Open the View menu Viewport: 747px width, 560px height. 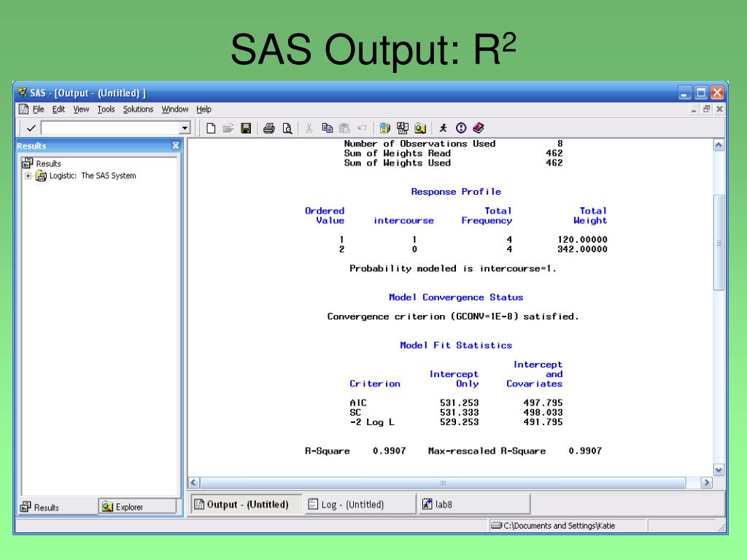tap(81, 109)
